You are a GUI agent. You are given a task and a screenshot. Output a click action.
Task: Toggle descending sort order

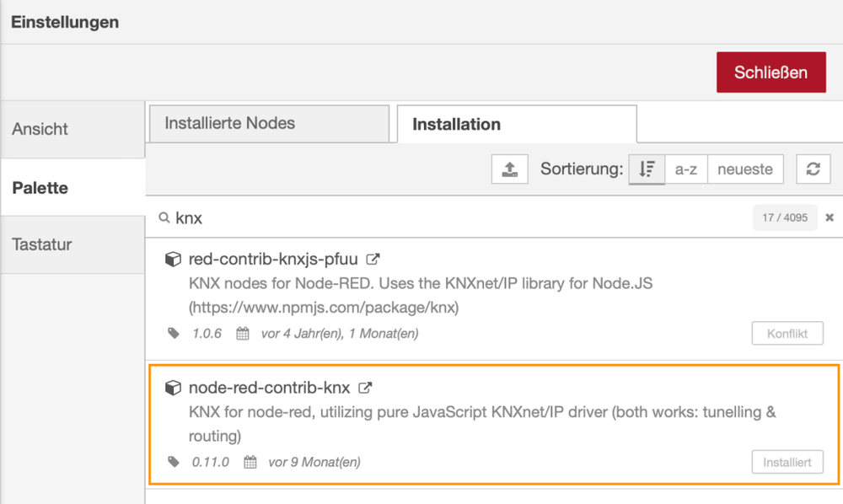pos(646,169)
